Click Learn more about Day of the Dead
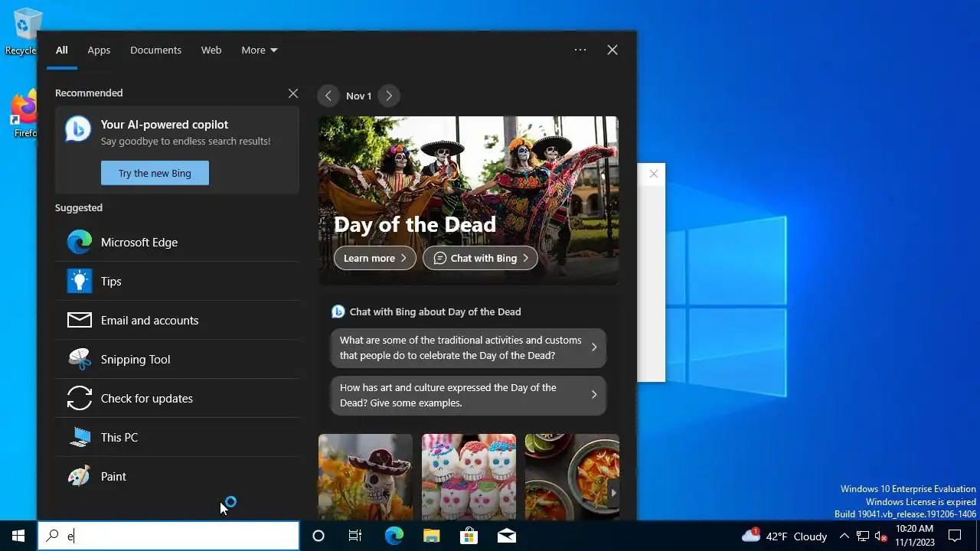980x551 pixels. (x=375, y=258)
